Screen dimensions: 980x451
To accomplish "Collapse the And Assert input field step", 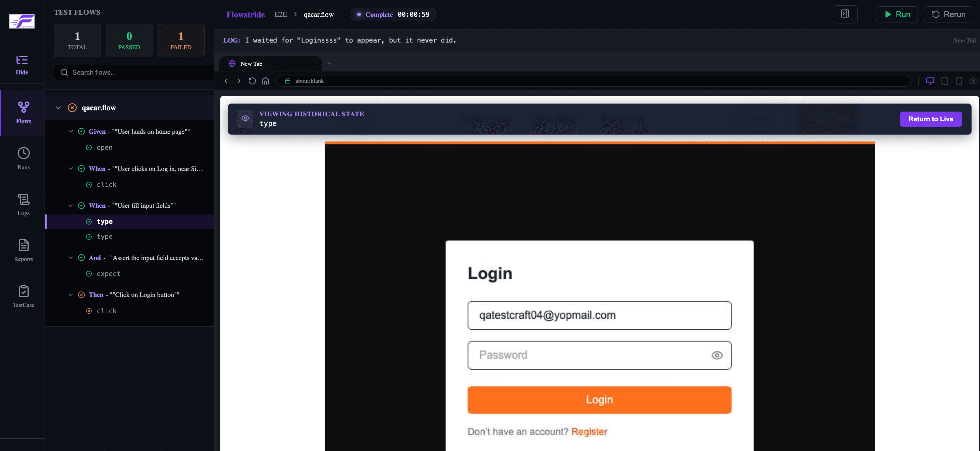I will point(70,258).
